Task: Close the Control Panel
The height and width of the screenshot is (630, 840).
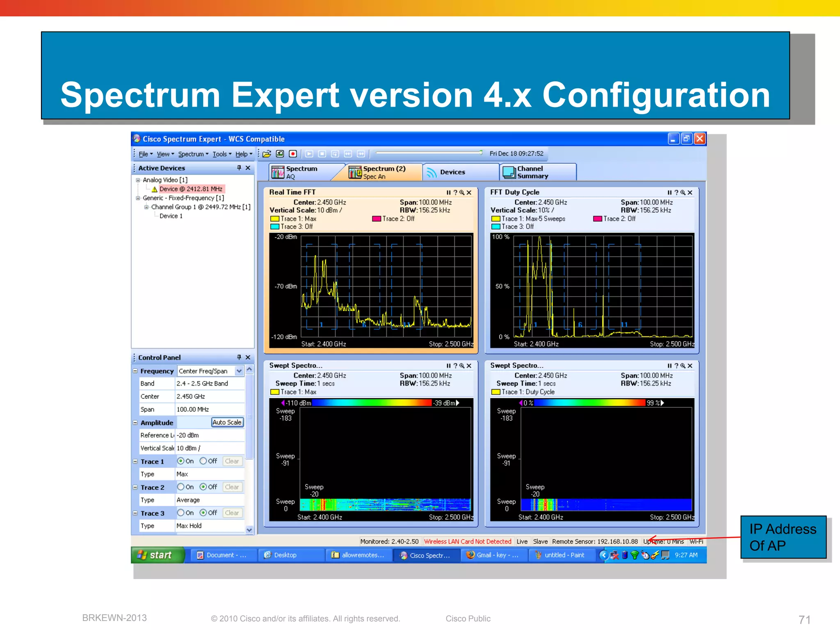Action: point(248,357)
